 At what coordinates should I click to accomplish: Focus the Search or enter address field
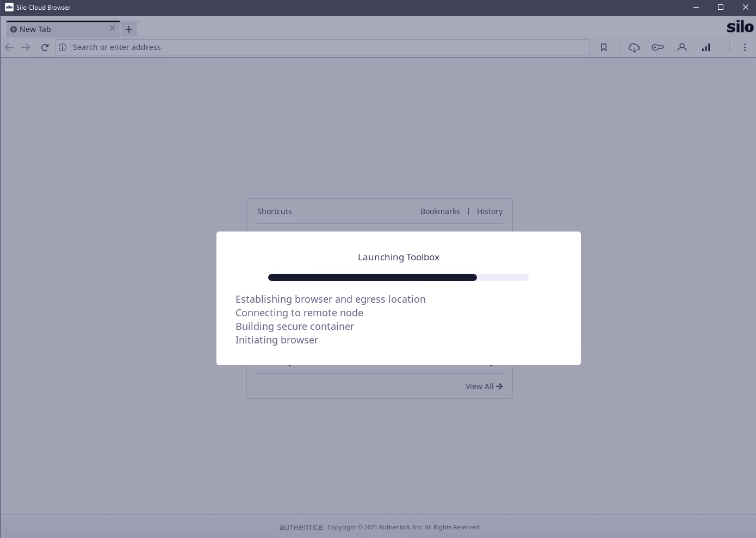point(326,47)
